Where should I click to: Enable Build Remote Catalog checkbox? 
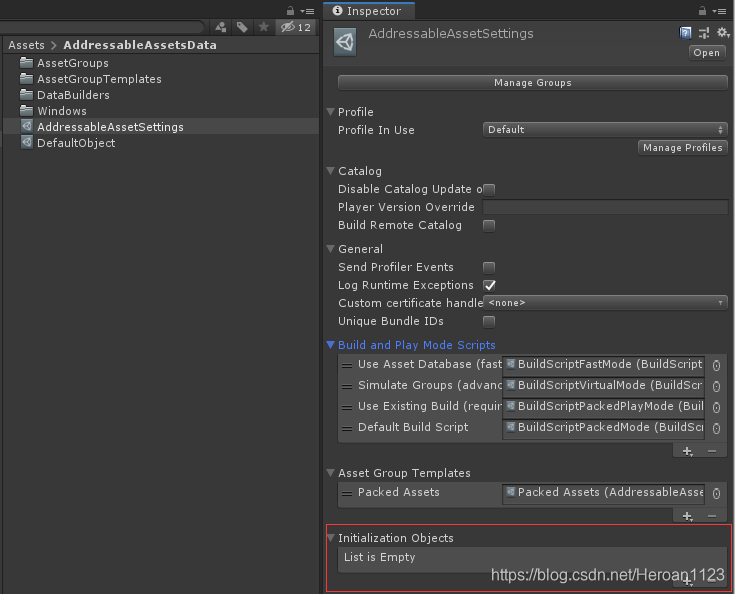tap(489, 226)
